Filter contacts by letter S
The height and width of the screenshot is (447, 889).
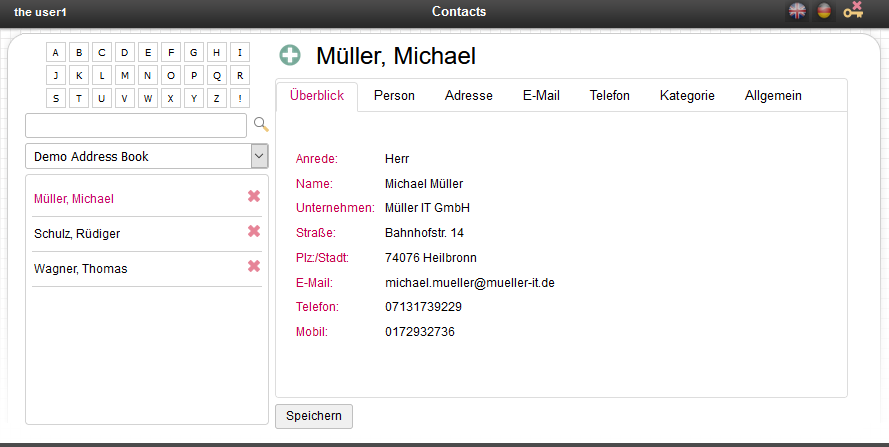point(56,98)
